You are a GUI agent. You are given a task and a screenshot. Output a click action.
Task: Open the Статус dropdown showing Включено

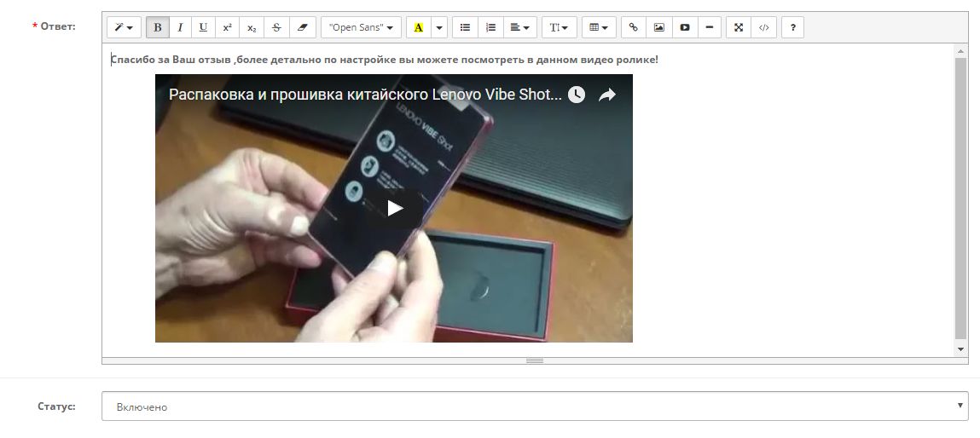[535, 406]
